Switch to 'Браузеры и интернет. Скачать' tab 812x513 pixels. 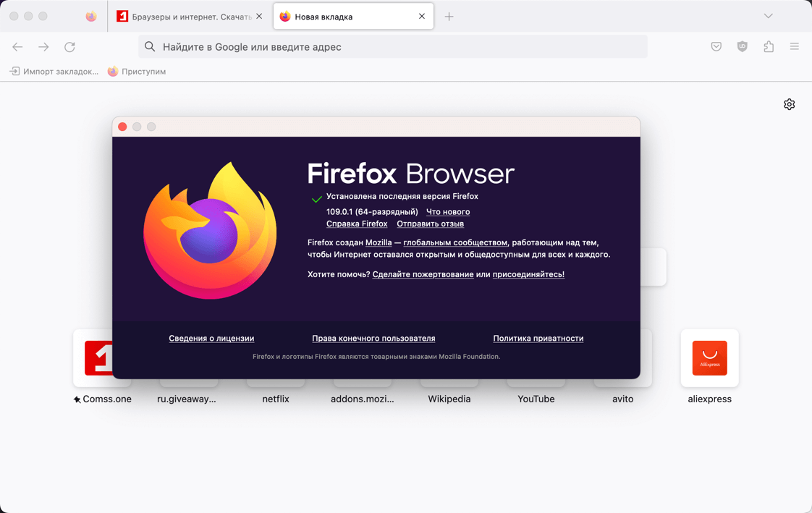tap(190, 17)
